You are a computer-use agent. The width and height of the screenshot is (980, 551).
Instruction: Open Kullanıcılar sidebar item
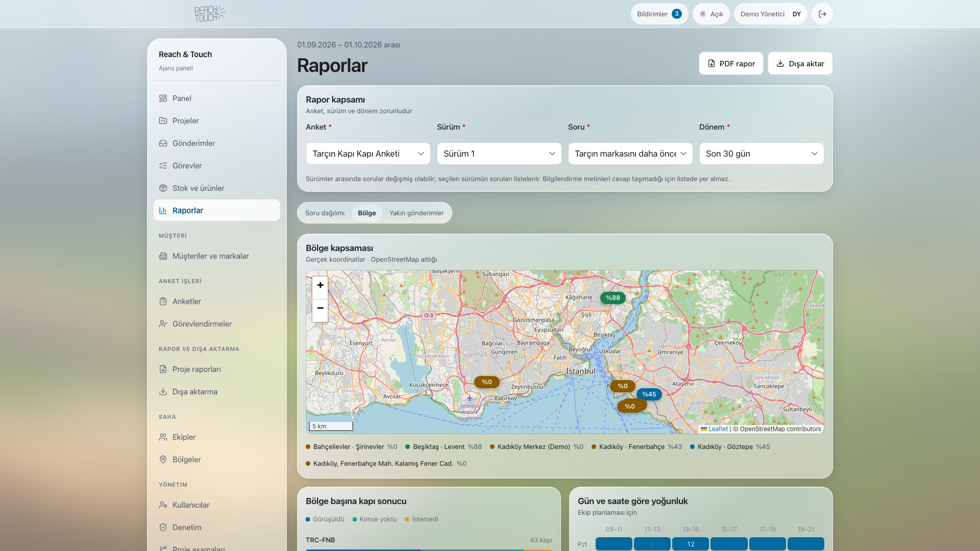217,505
